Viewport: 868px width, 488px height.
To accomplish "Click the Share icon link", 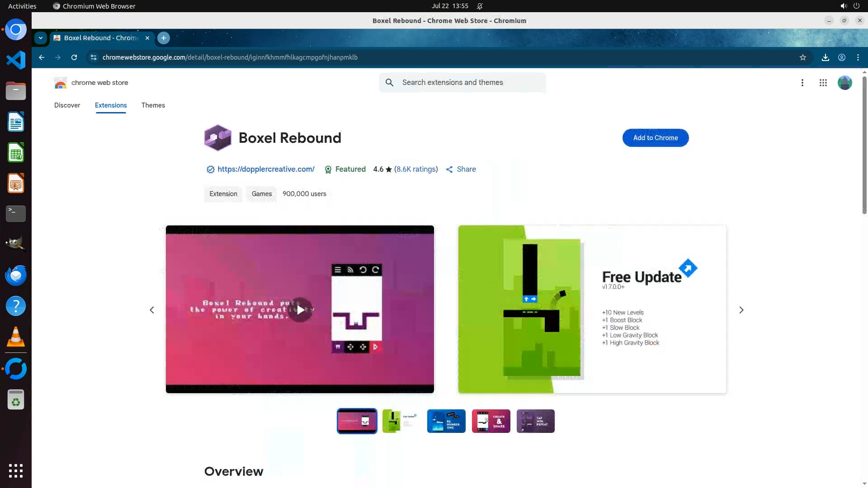I will pyautogui.click(x=461, y=169).
